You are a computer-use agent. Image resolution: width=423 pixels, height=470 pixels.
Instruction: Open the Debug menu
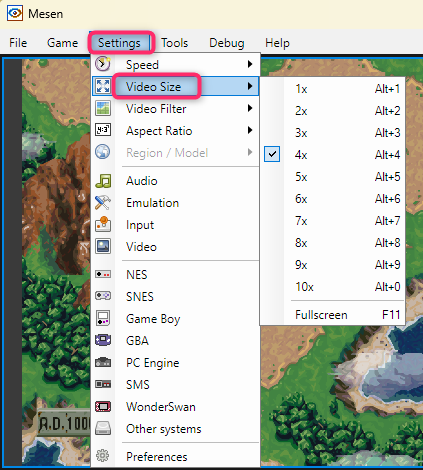[x=227, y=43]
